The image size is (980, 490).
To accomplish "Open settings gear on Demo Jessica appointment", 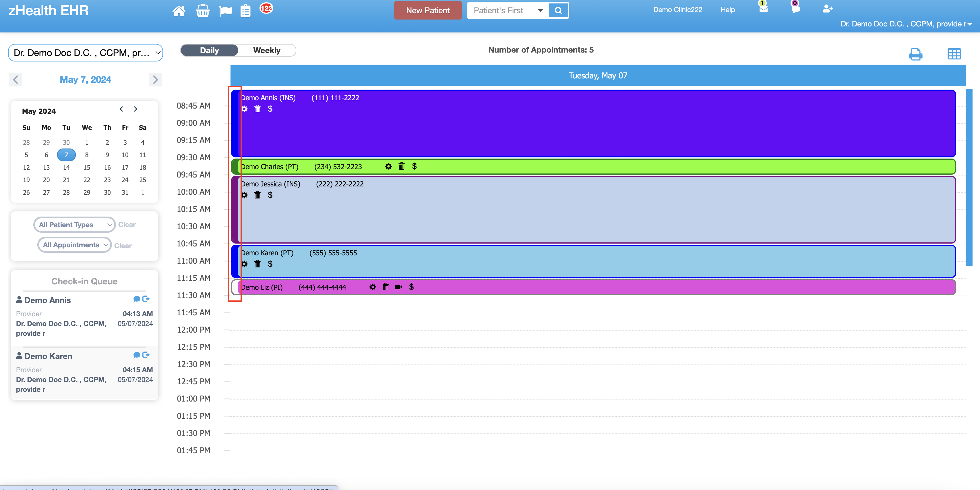I will pyautogui.click(x=245, y=195).
